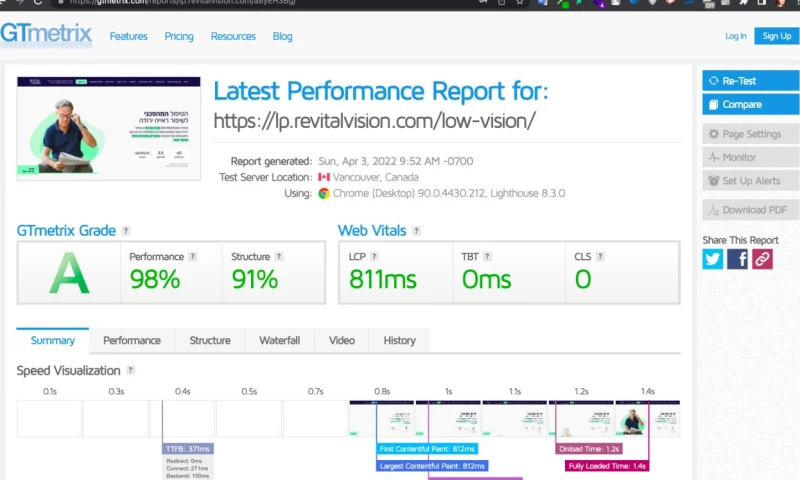
Task: Open the History tab
Action: coord(399,340)
